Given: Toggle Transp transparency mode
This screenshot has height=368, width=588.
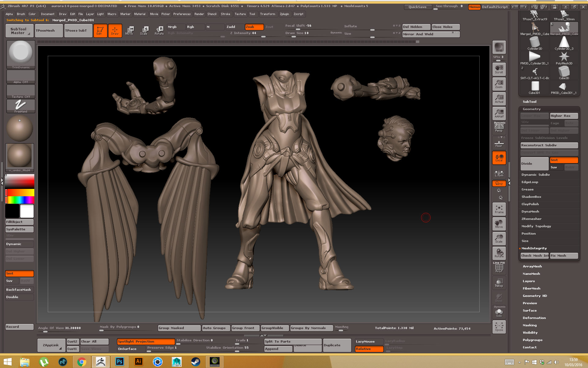Looking at the screenshot, I should (x=499, y=283).
